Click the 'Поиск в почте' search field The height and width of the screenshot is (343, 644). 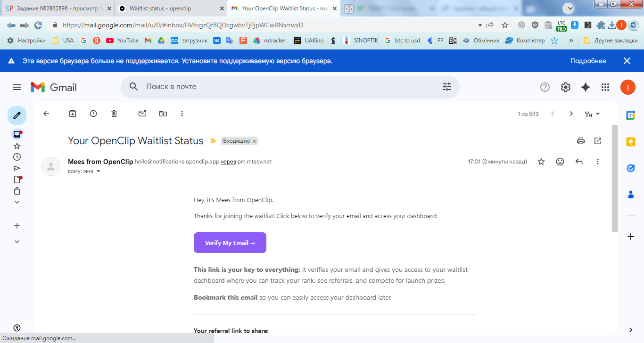pos(290,87)
